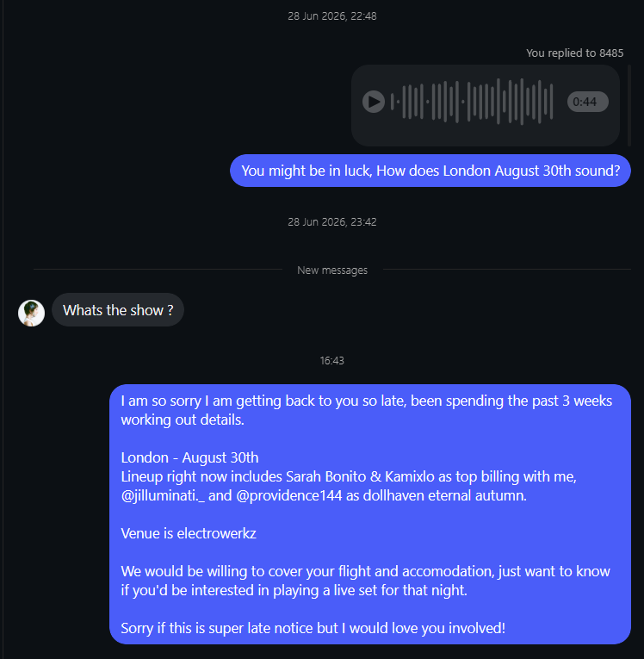This screenshot has width=644, height=659.
Task: Click the "London - August 30th" line
Action: [190, 457]
